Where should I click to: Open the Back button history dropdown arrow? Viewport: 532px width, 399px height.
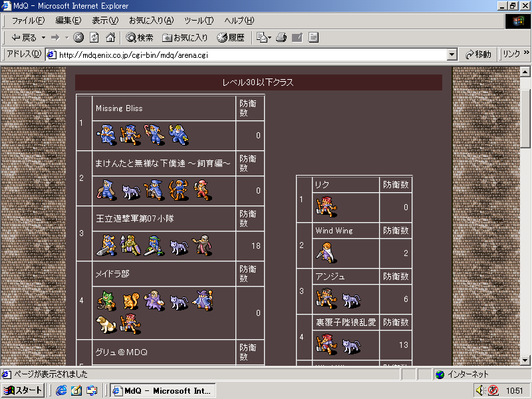pyautogui.click(x=43, y=38)
